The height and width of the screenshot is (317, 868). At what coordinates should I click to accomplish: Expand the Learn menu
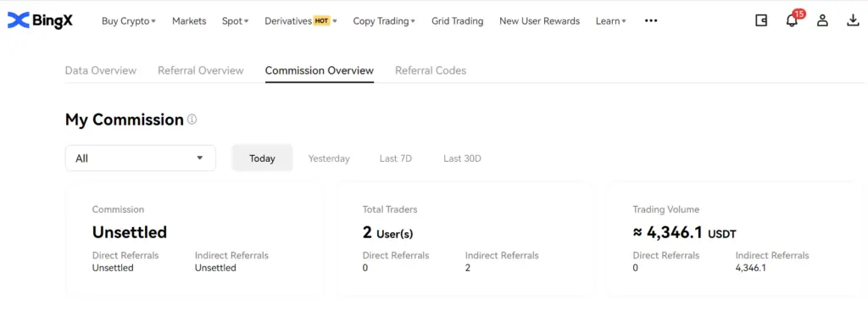(x=610, y=21)
